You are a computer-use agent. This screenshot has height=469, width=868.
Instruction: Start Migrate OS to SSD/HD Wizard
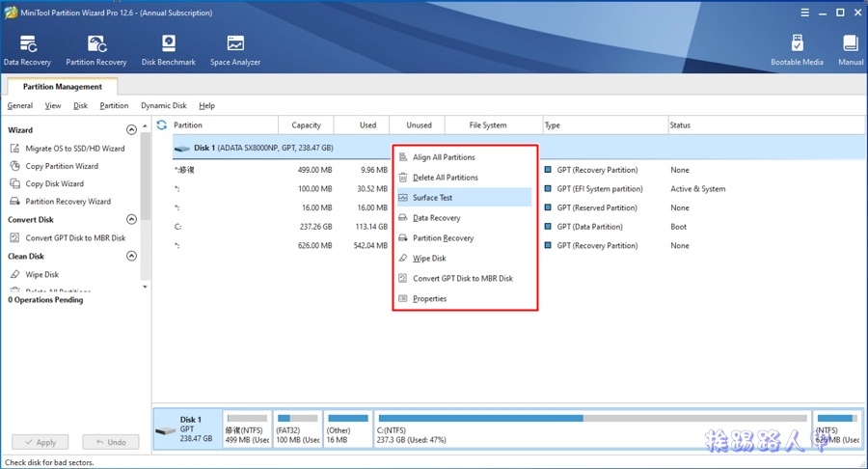pyautogui.click(x=75, y=149)
